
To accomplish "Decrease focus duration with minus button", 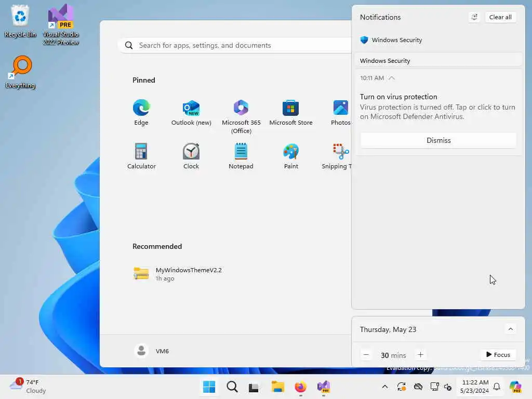I will [x=366, y=355].
